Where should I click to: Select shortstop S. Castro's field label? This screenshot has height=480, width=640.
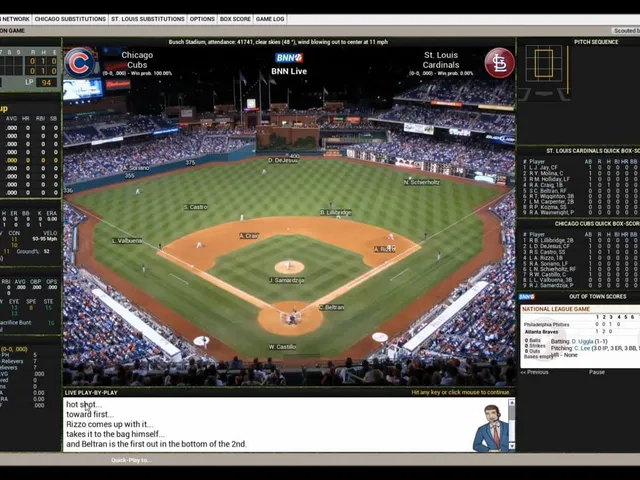pos(196,207)
